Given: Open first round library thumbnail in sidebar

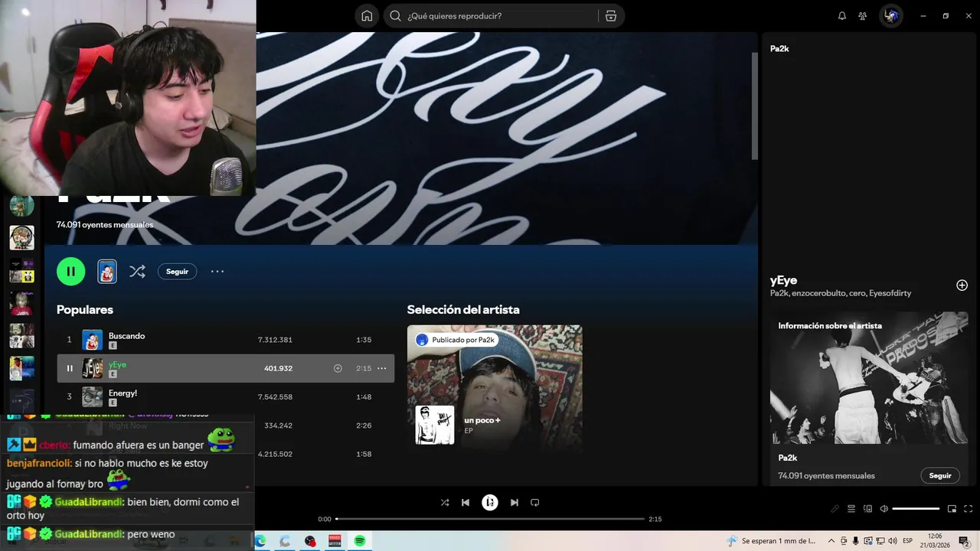Looking at the screenshot, I should click(x=21, y=205).
